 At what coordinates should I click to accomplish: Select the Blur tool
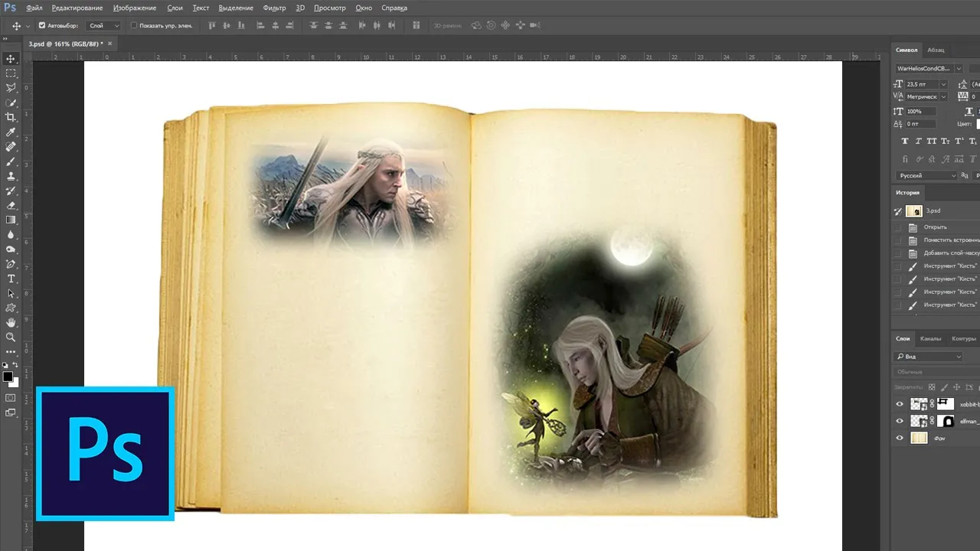11,235
